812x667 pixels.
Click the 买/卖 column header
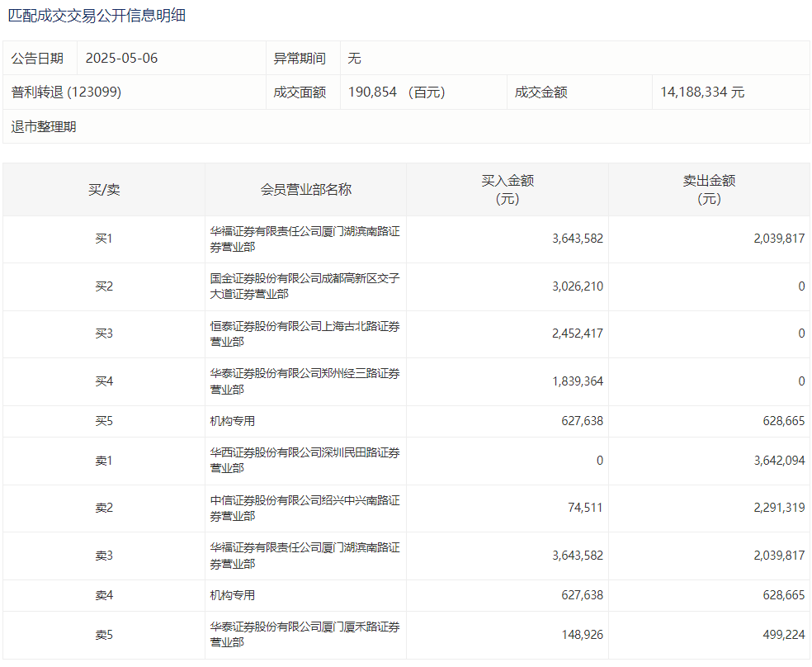(x=104, y=190)
